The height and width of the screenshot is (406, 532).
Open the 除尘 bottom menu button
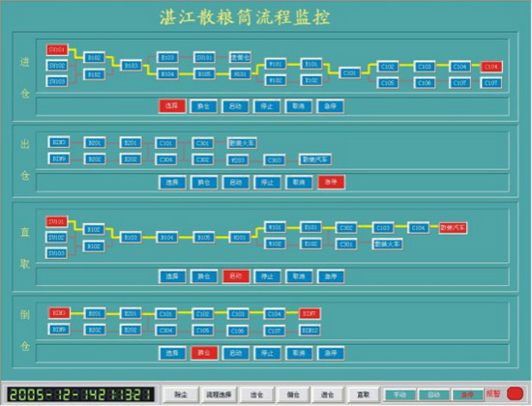(x=181, y=394)
